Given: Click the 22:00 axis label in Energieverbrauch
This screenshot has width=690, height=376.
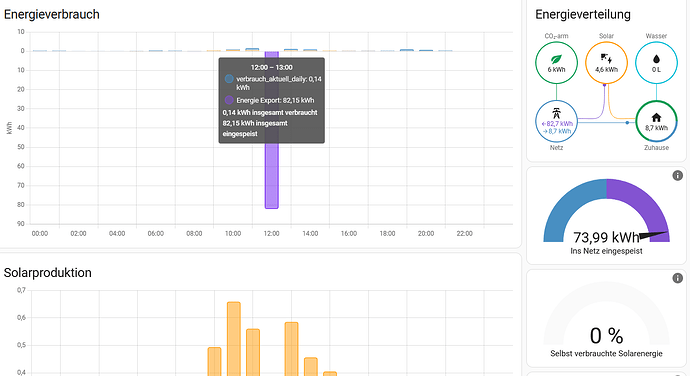Looking at the screenshot, I should coord(464,233).
